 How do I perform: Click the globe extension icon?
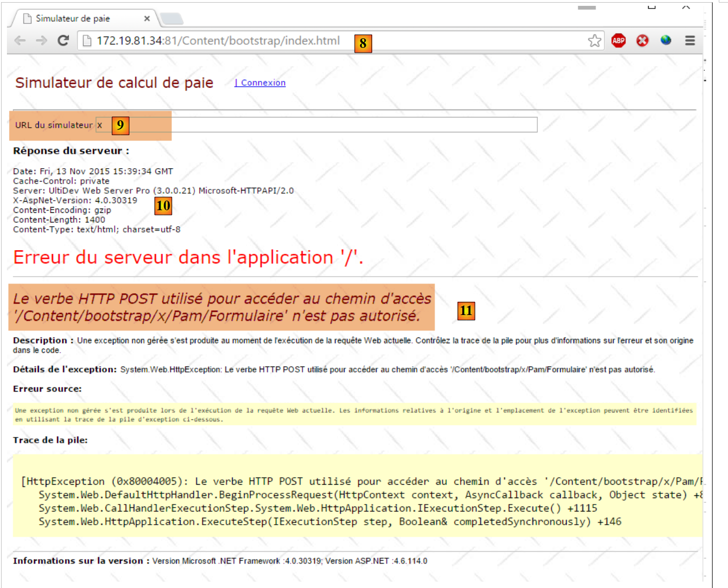pyautogui.click(x=666, y=40)
